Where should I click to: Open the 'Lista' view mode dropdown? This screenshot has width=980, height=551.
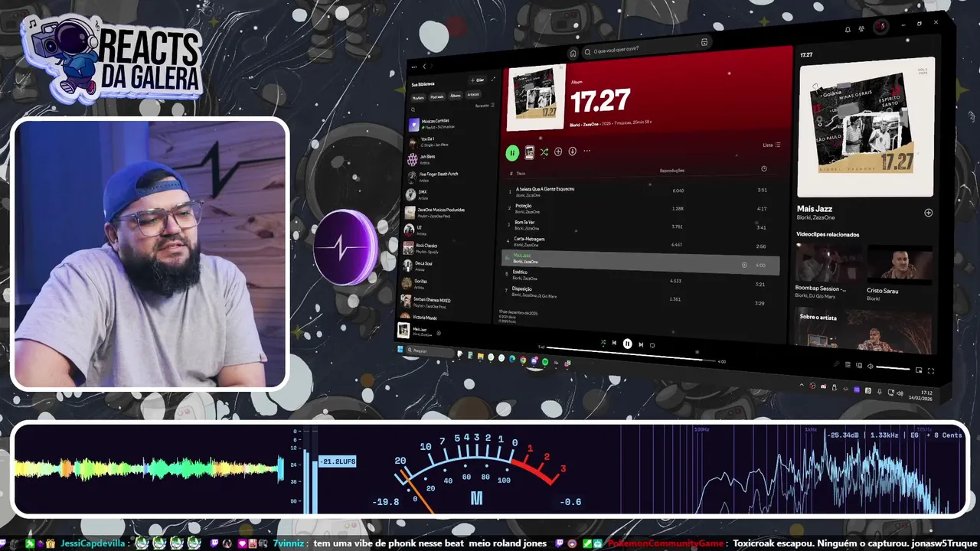[772, 145]
